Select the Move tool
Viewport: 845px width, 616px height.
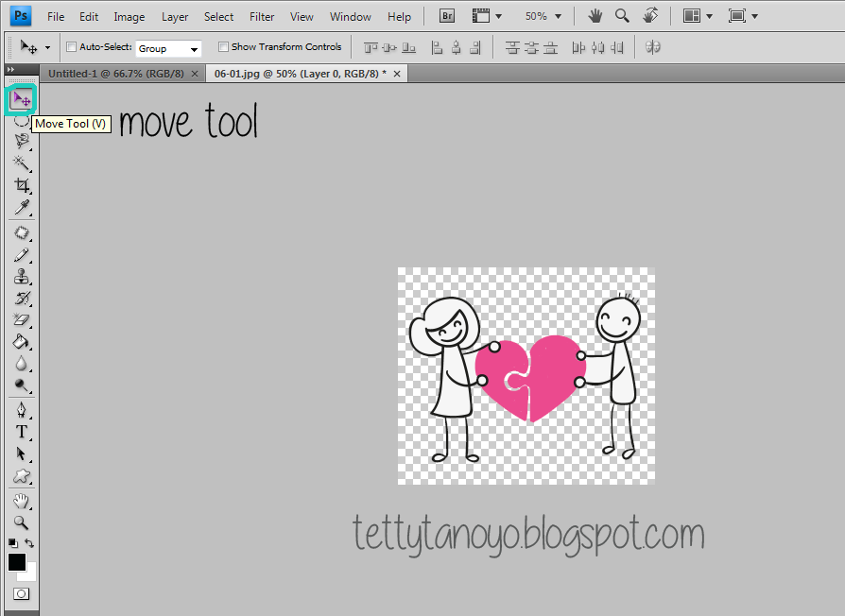21,99
